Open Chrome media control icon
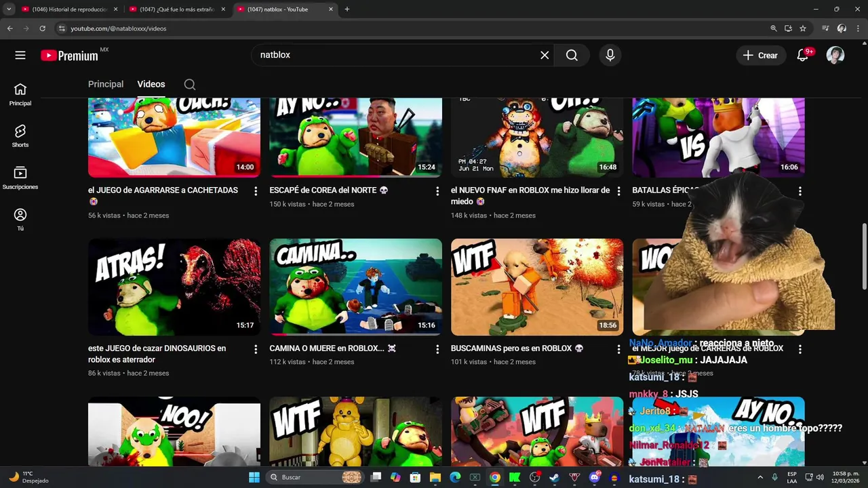Screen dimensions: 868x488 click(x=825, y=28)
